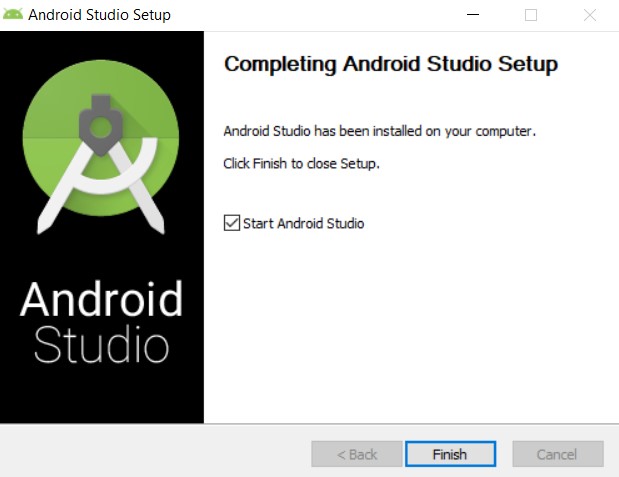Click the large white "Android" banner text
The width and height of the screenshot is (619, 477).
[101, 299]
